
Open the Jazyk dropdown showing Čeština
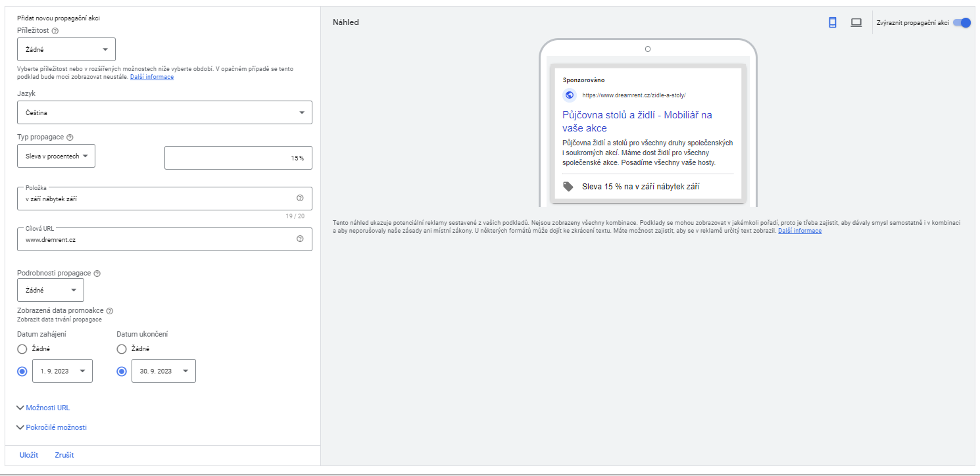click(x=164, y=112)
